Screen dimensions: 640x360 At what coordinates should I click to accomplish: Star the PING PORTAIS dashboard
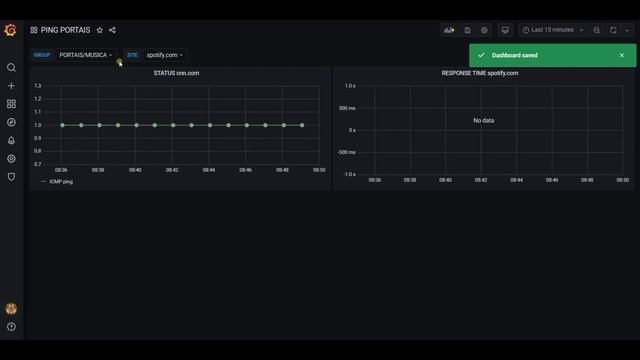pos(100,30)
